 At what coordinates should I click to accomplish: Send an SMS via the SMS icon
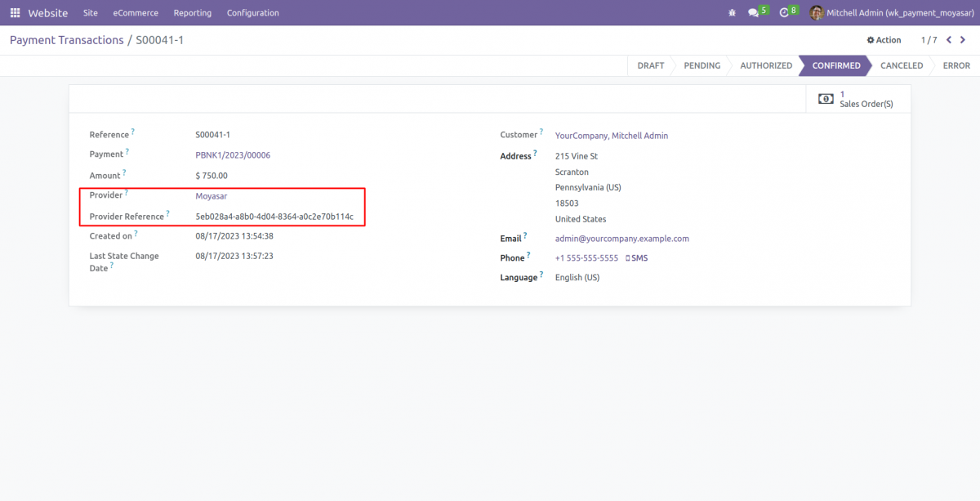click(x=636, y=257)
